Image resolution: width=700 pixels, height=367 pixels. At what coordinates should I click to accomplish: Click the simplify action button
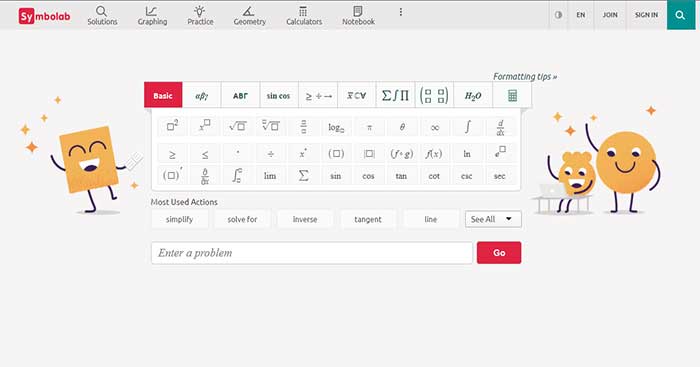point(179,219)
